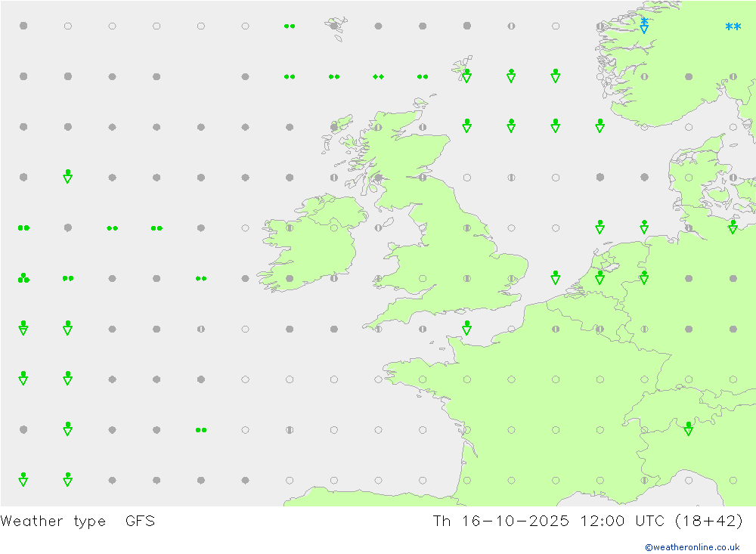Click the blue double-snowflake symbol over Norway
This screenshot has height=554, width=756.
coord(733,26)
